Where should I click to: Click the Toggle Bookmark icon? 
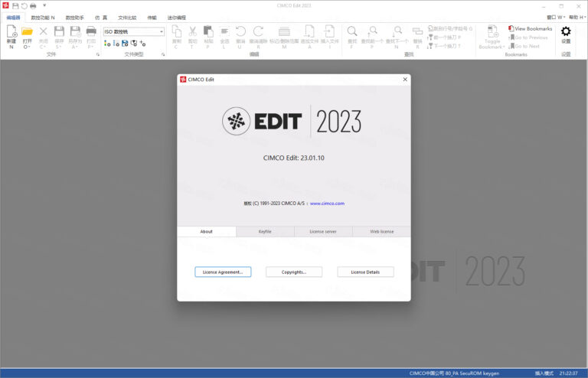tap(492, 32)
